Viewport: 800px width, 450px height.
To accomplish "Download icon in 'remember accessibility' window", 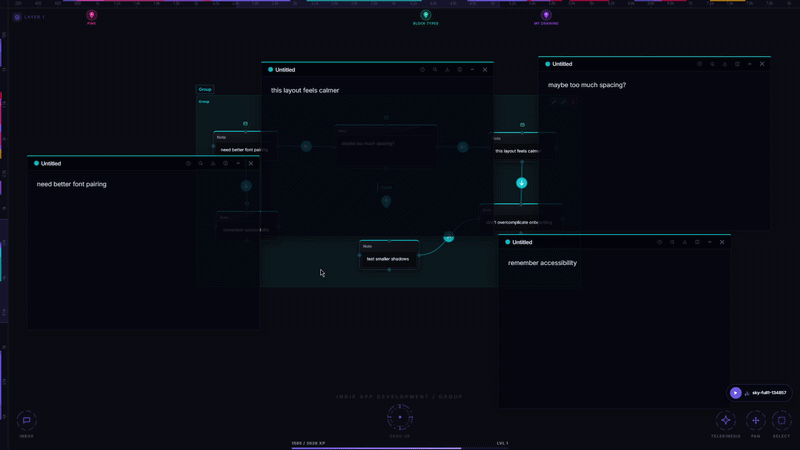I will [x=685, y=242].
